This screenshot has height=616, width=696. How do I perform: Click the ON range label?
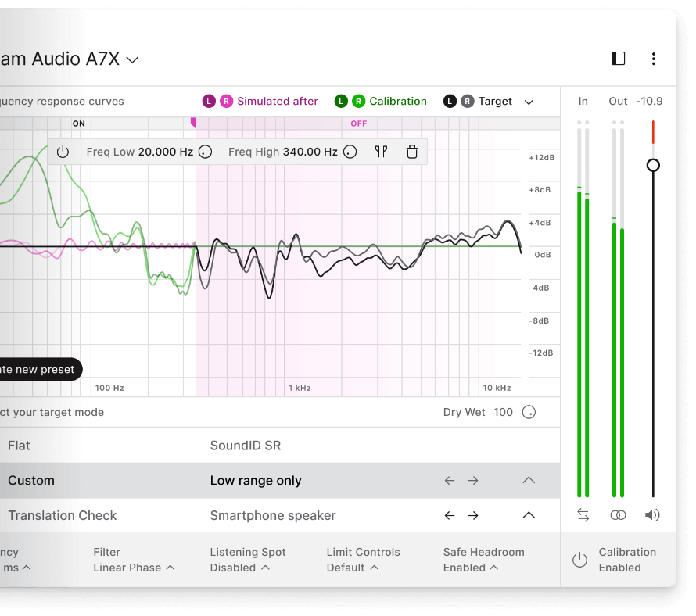[78, 124]
